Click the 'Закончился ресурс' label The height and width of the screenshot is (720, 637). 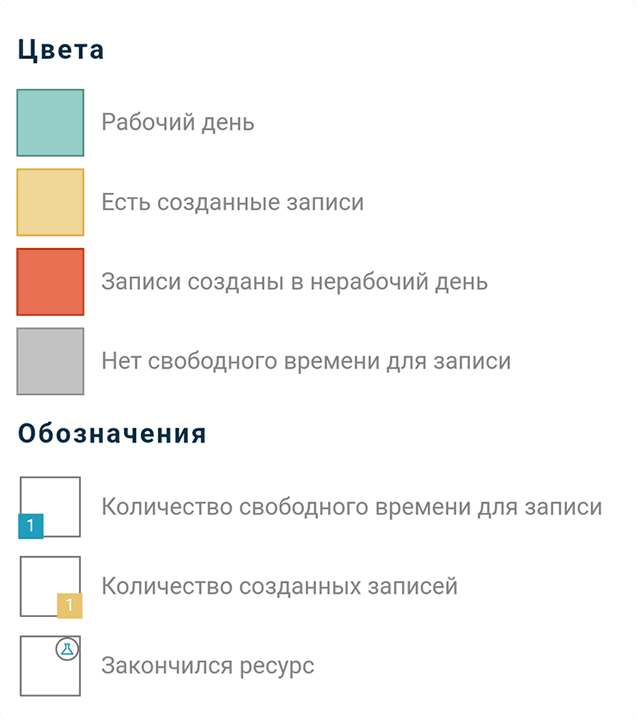(x=207, y=666)
